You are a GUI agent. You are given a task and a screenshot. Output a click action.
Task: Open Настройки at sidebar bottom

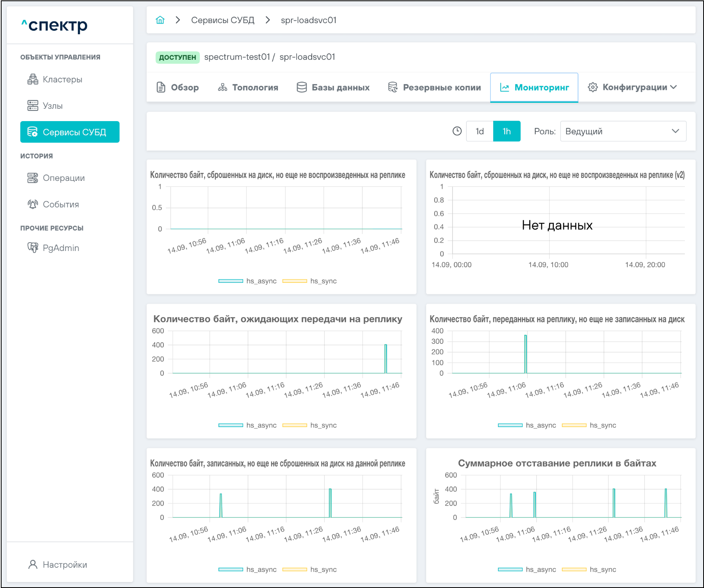[65, 564]
